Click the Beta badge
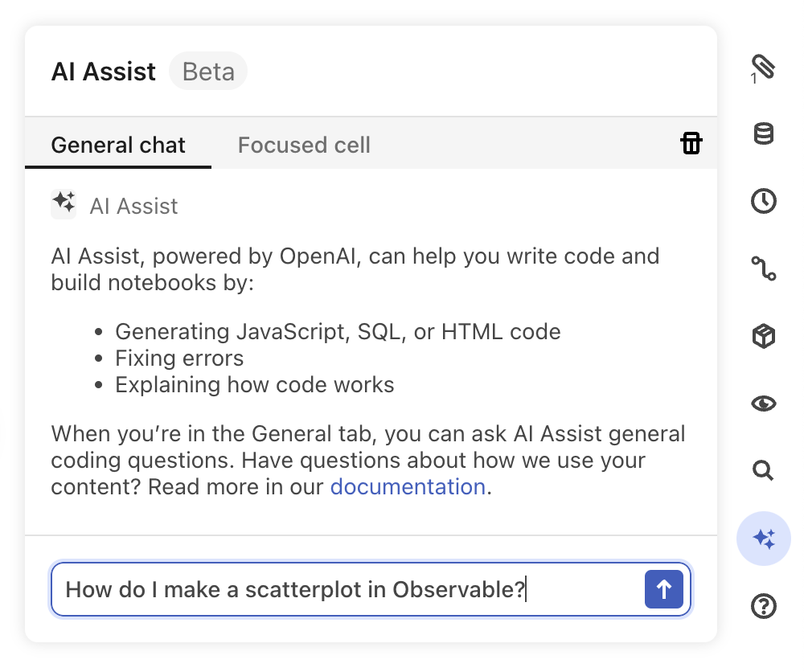 coord(208,72)
